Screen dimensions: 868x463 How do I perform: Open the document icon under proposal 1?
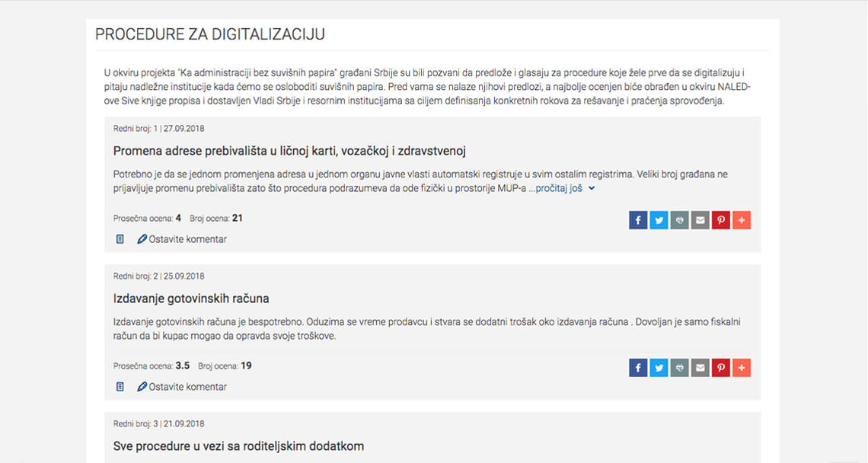pos(120,239)
